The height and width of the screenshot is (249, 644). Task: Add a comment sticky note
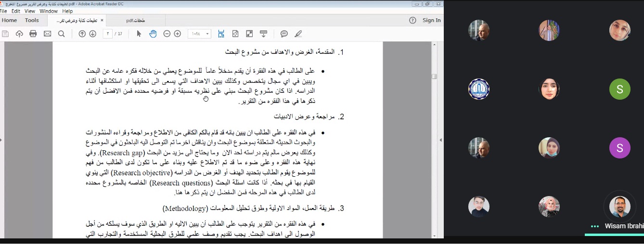click(x=284, y=34)
